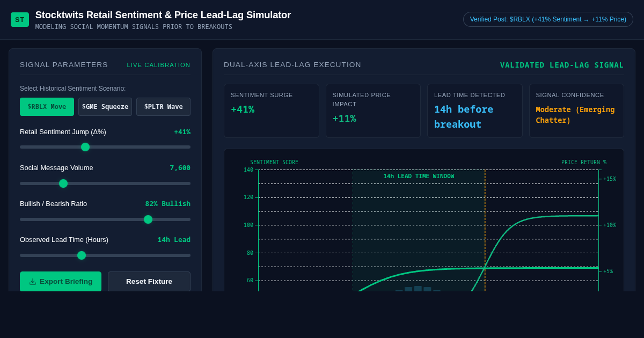Select the $RBLX Move scenario
Screen dimensions: 644x338
click(x=47, y=107)
